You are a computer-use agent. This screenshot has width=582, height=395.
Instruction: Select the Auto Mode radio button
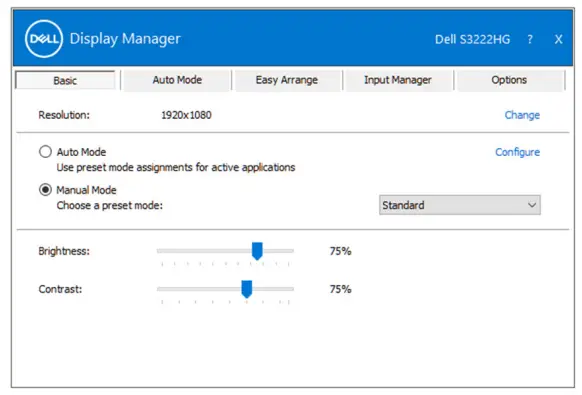click(45, 151)
